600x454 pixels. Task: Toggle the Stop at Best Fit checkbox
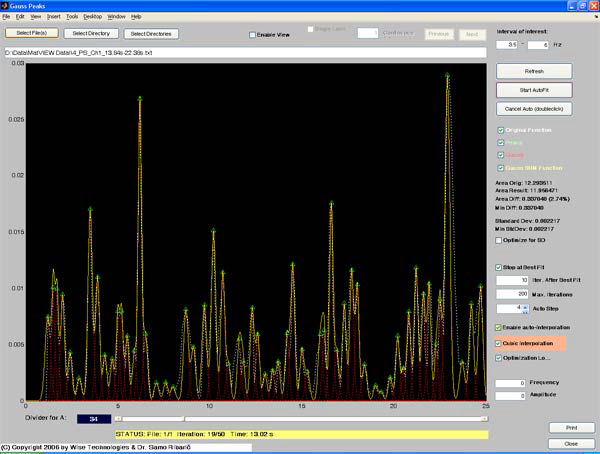[499, 267]
